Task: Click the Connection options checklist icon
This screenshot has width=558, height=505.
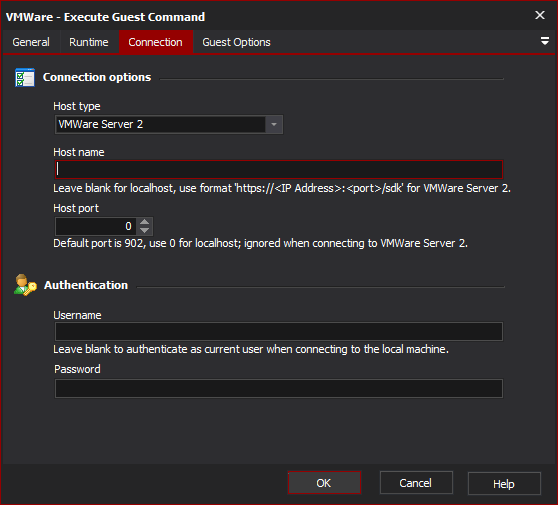Action: tap(25, 77)
